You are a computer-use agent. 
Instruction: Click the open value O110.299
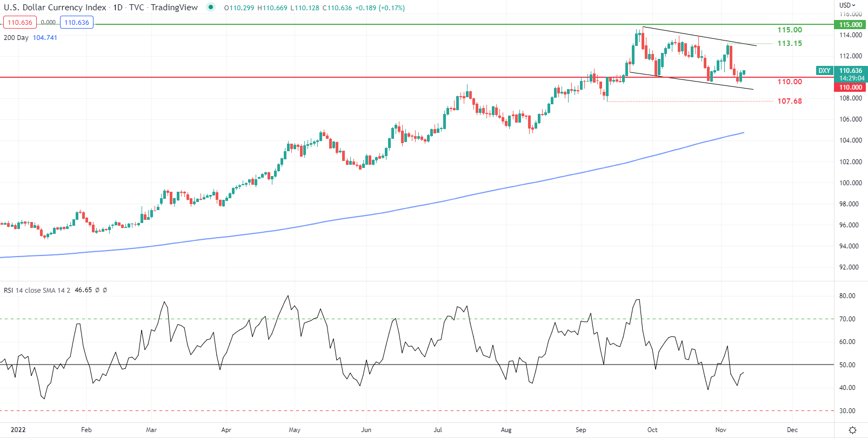[x=239, y=8]
